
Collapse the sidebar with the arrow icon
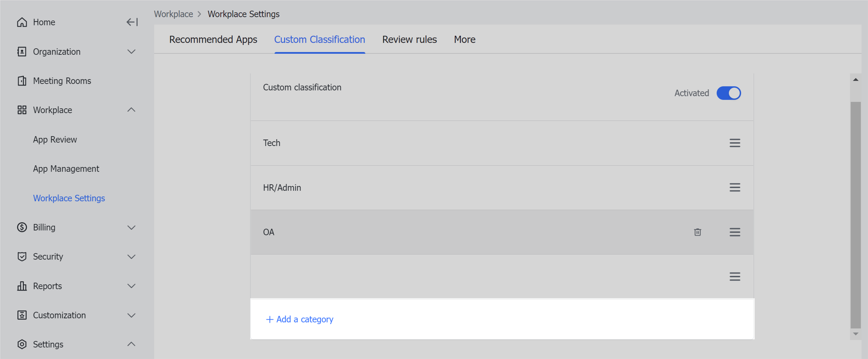[132, 22]
